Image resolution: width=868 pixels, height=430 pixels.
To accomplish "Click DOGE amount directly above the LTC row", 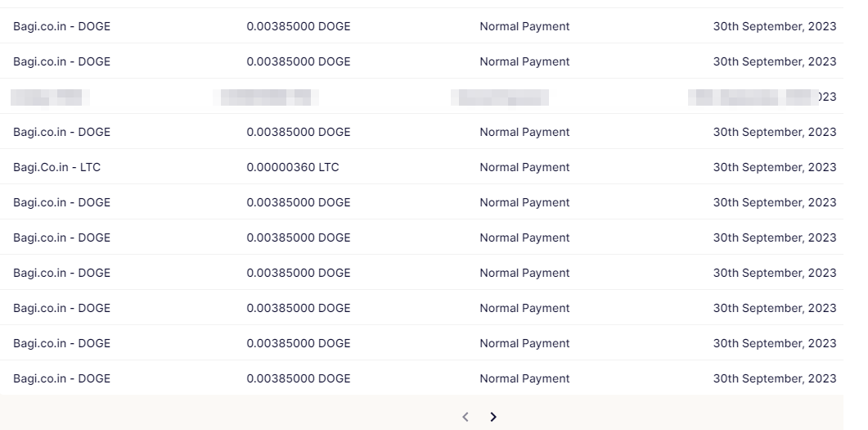I will 299,132.
